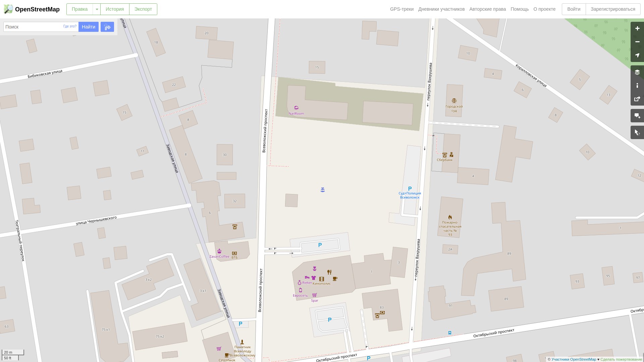Zoom in with the plus button

point(637,28)
